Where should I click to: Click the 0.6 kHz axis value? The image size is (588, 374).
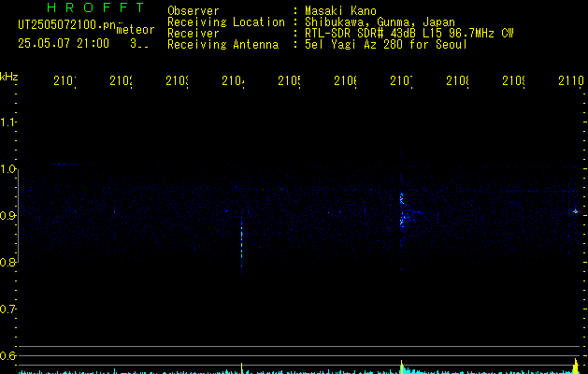(x=7, y=355)
